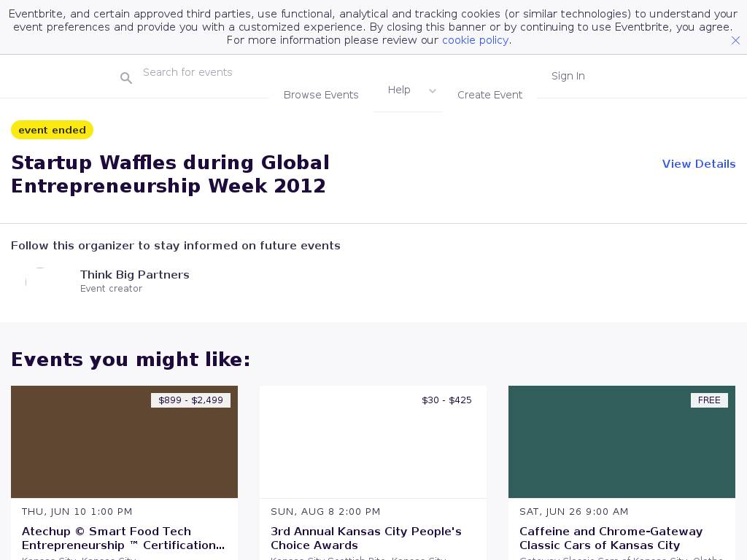Go to Create Event
This screenshot has height=560, width=747.
coord(489,95)
